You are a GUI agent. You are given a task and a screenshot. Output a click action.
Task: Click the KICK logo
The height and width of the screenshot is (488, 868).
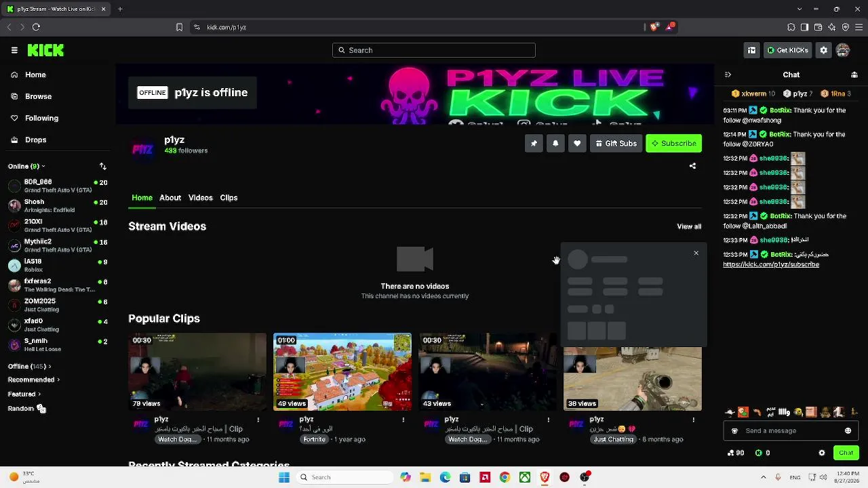45,50
